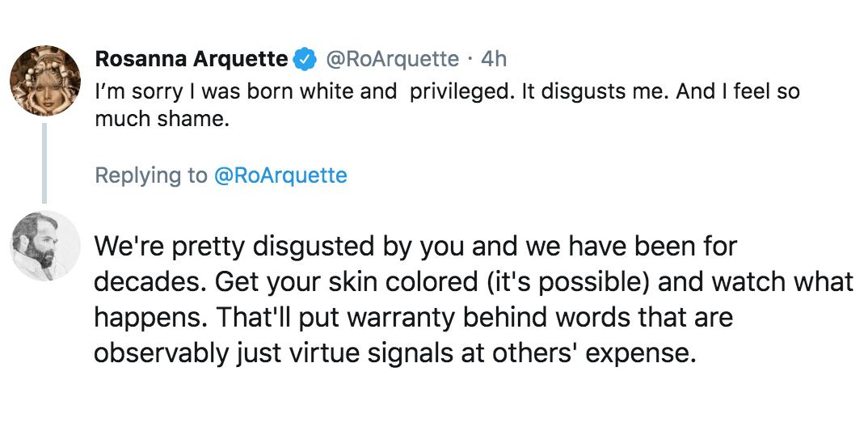Click the gray thread line joining tweets

coord(44,162)
